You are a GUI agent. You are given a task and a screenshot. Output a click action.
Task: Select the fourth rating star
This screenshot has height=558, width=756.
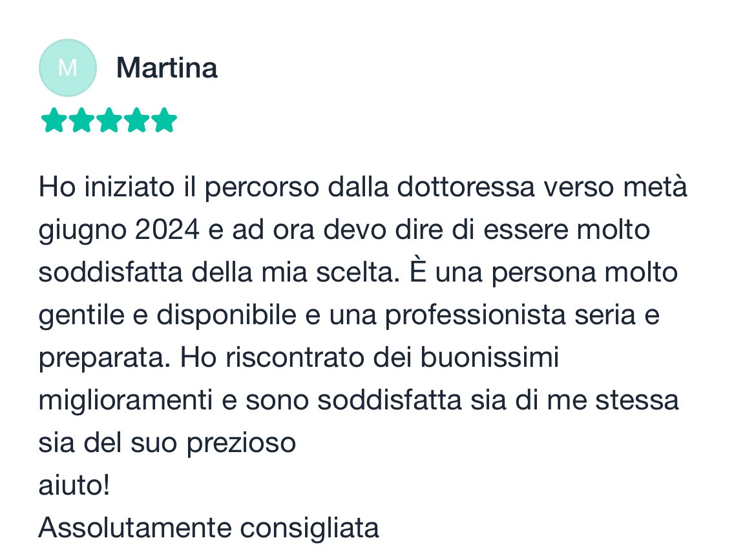tap(137, 120)
